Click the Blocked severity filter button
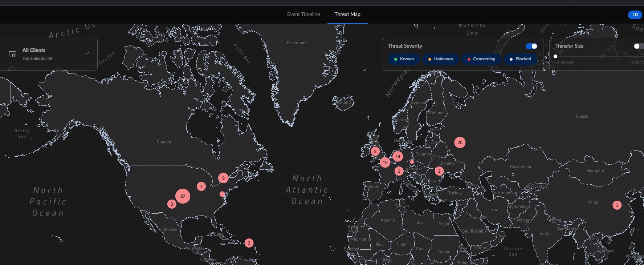644x265 pixels. coord(520,59)
